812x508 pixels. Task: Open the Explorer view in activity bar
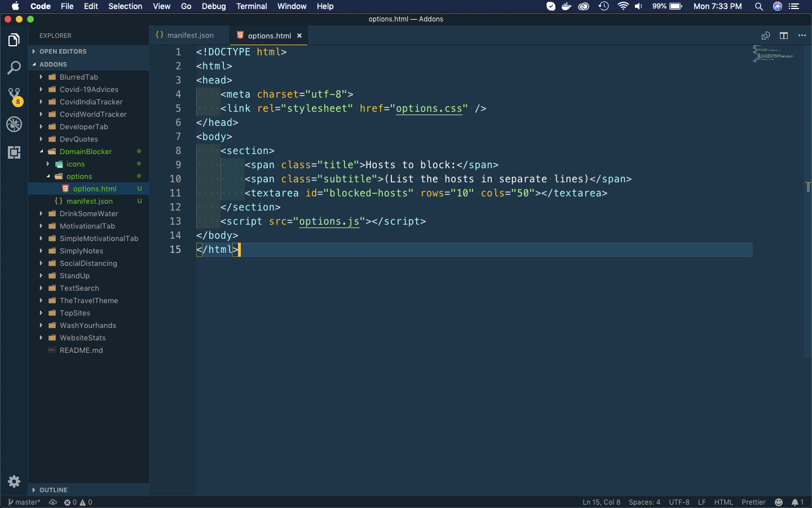click(x=14, y=40)
